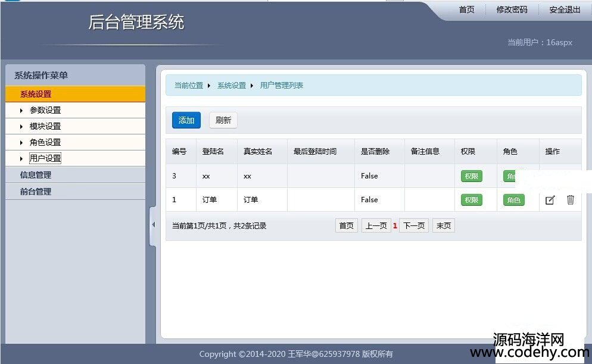Collapse the sidebar with the arrow handle
Image resolution: width=592 pixels, height=364 pixels.
tap(153, 225)
